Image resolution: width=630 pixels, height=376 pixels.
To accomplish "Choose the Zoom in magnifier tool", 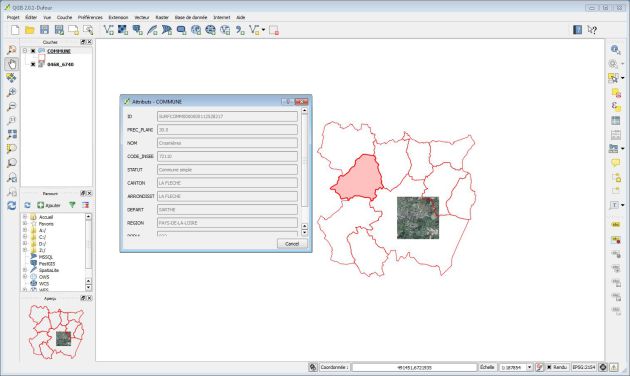I will (12, 92).
